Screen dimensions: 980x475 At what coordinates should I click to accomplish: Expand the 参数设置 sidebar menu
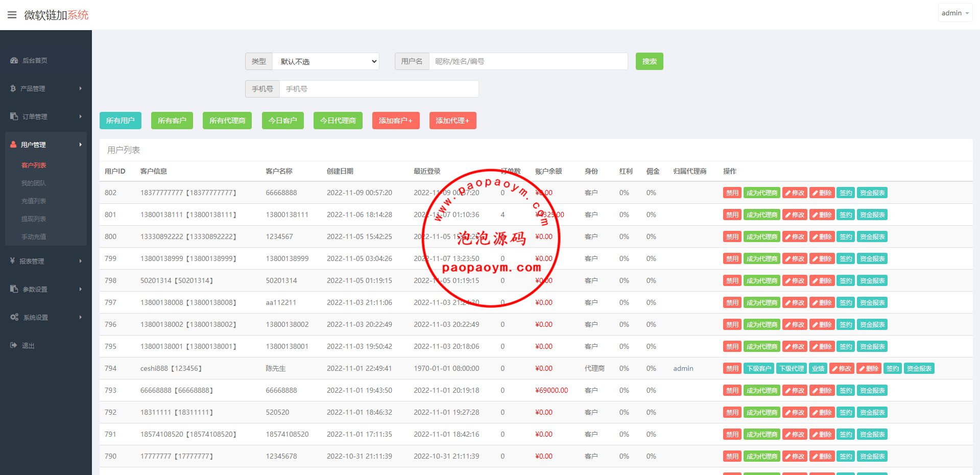point(46,289)
